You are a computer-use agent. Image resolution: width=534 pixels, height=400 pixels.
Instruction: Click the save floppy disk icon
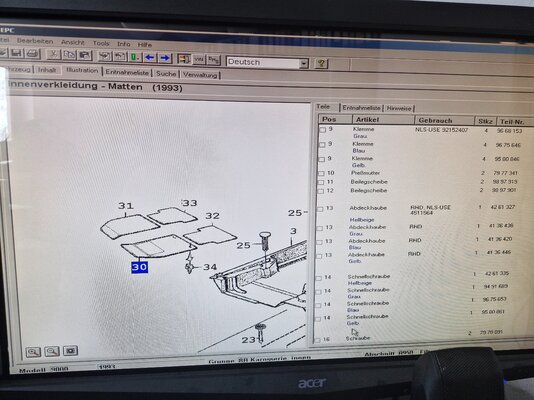click(x=17, y=53)
